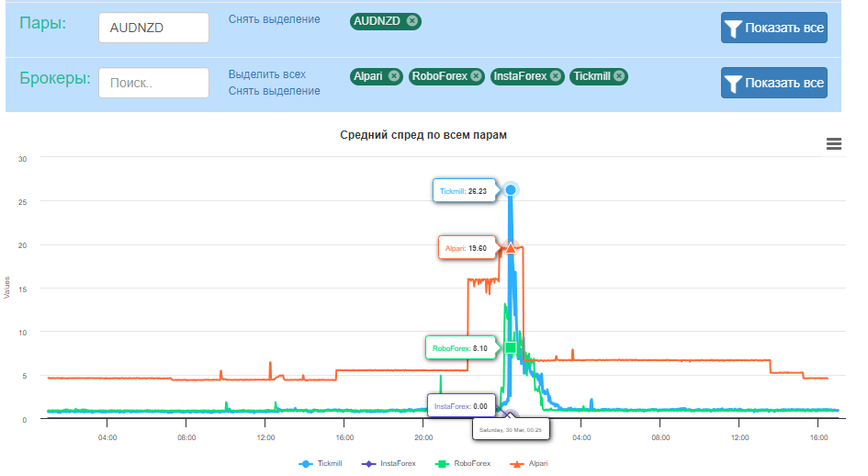Viewport: 868px width, 476px height.
Task: Remove the RoboForex broker tag
Action: 476,76
